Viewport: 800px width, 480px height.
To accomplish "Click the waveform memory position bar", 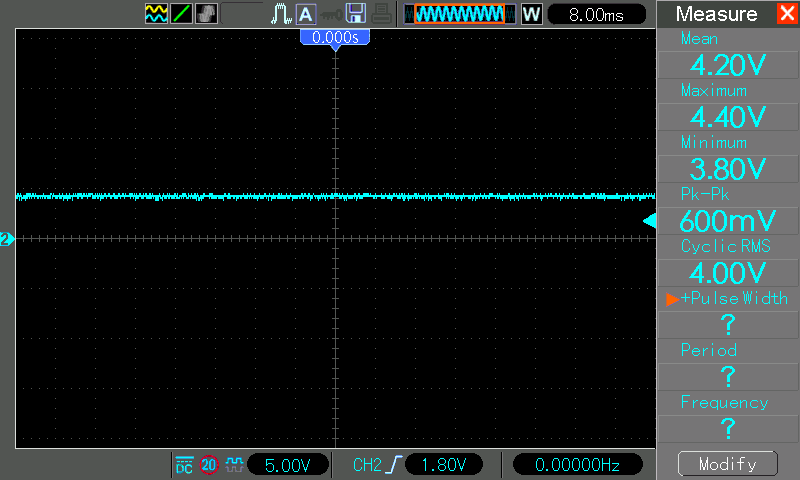I will click(459, 14).
